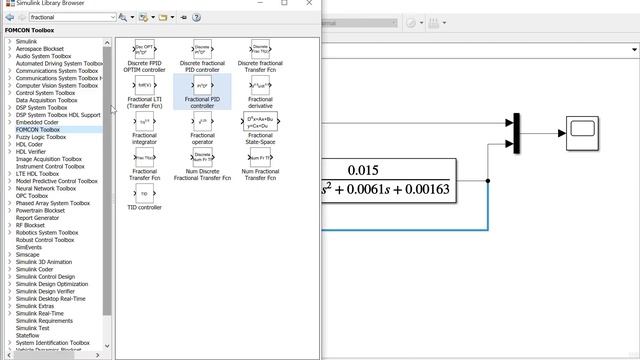Select Num Fractional Transfer Fcn block
Viewport: 640px width, 360px height.
pyautogui.click(x=260, y=163)
